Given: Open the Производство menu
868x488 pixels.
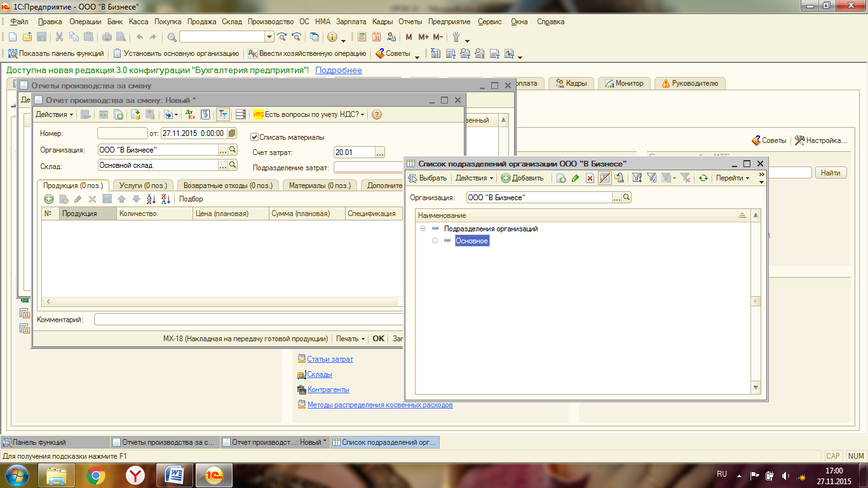Looking at the screenshot, I should pyautogui.click(x=271, y=22).
